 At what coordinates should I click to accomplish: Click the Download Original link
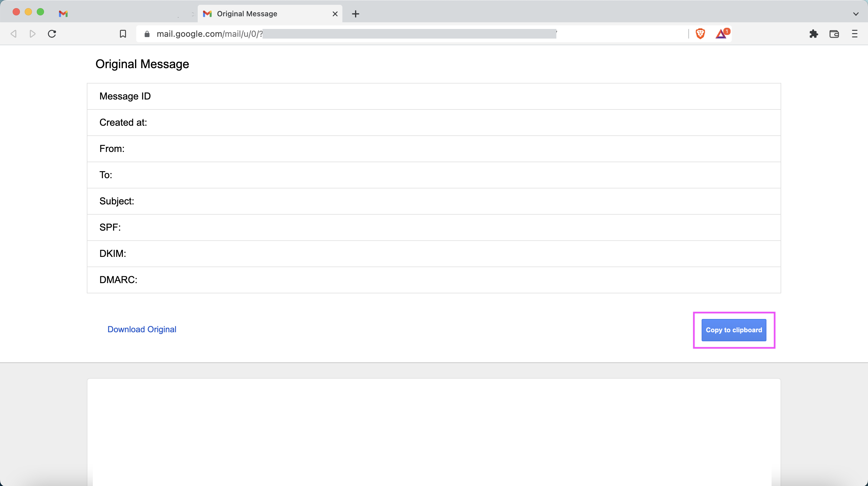coord(142,329)
